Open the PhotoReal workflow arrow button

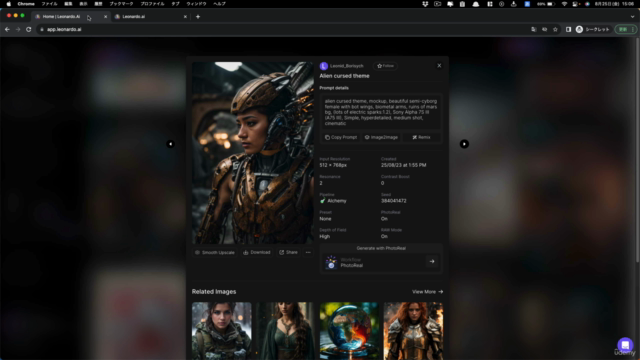coord(432,262)
